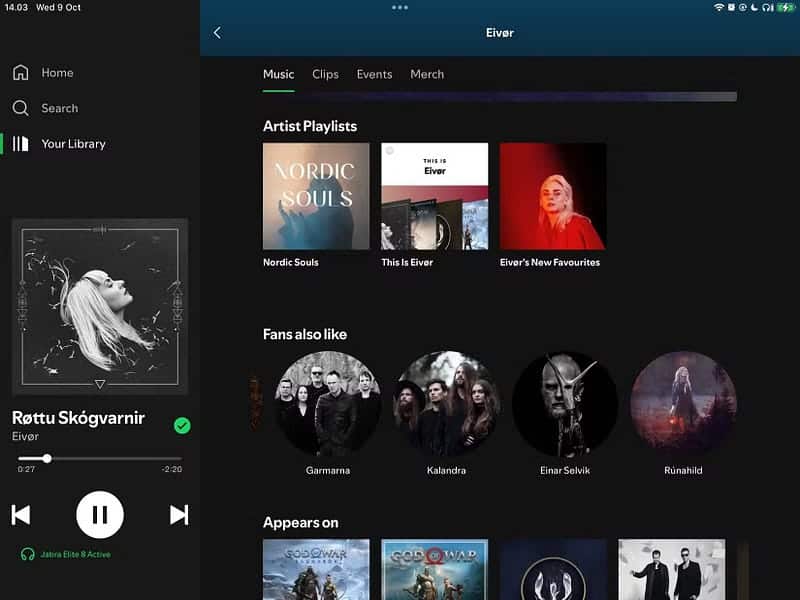800x600 pixels.
Task: Toggle the green saved checkmark for Røttu Skógvarnir
Action: [182, 425]
